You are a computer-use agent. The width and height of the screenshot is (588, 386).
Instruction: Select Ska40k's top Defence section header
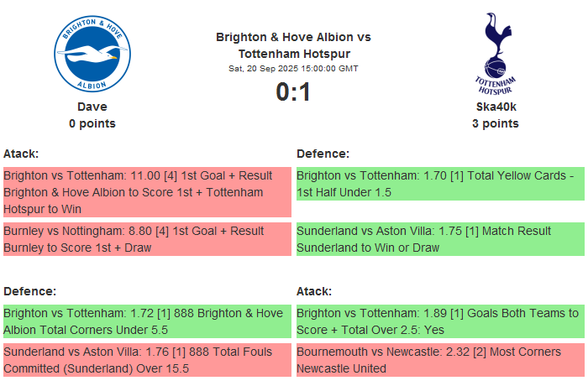pos(323,154)
